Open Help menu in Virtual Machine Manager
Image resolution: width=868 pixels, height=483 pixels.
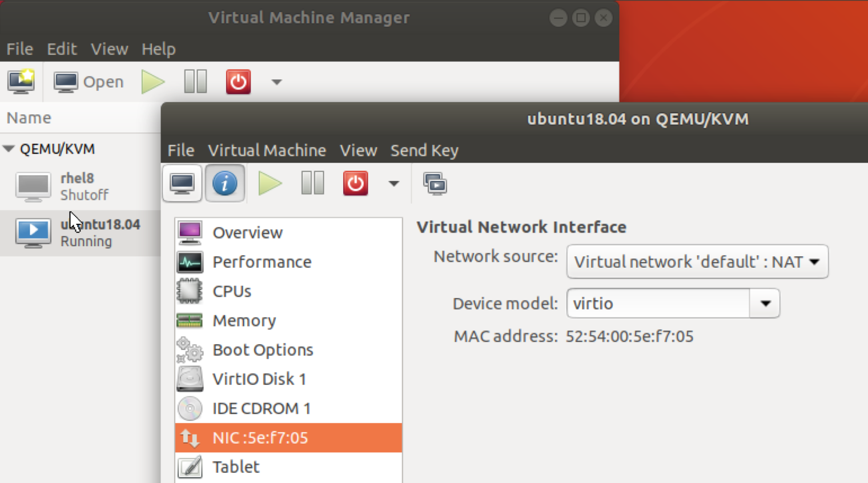point(158,49)
